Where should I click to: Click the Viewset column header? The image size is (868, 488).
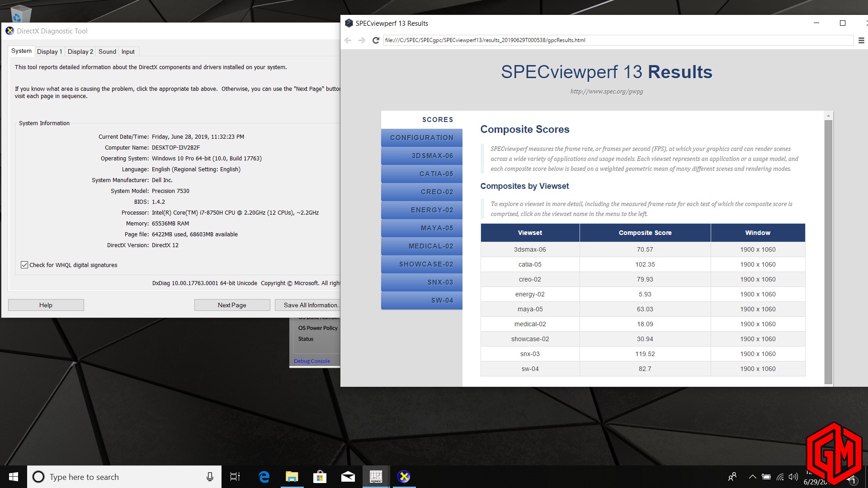[x=530, y=233]
